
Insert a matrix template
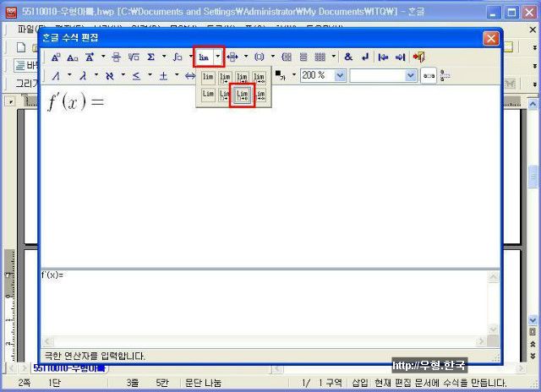(320, 57)
